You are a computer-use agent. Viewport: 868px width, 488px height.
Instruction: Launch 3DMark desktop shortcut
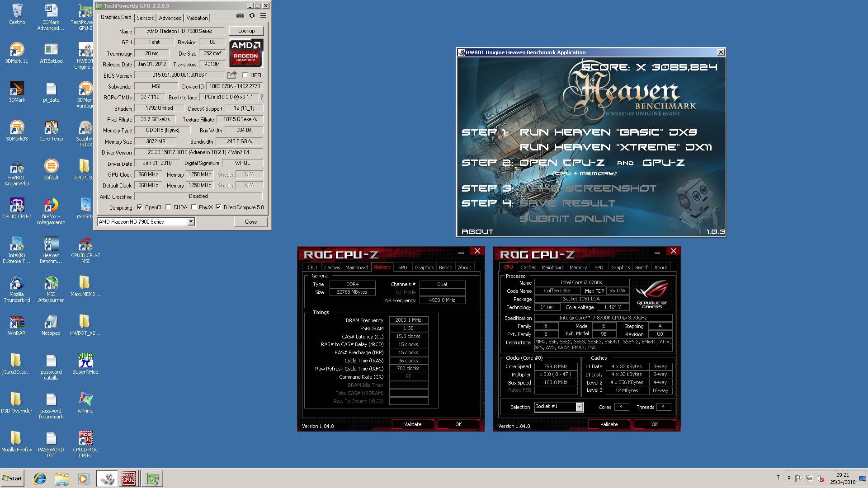pyautogui.click(x=17, y=92)
